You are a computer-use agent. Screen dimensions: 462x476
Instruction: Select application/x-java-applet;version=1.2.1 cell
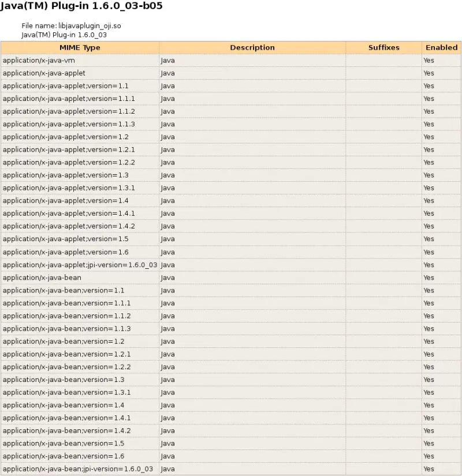80,149
